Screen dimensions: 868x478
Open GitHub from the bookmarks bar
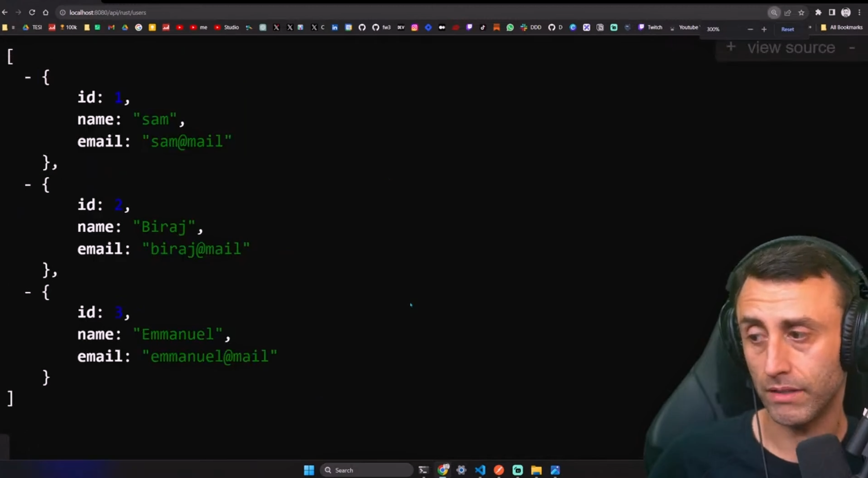[362, 27]
